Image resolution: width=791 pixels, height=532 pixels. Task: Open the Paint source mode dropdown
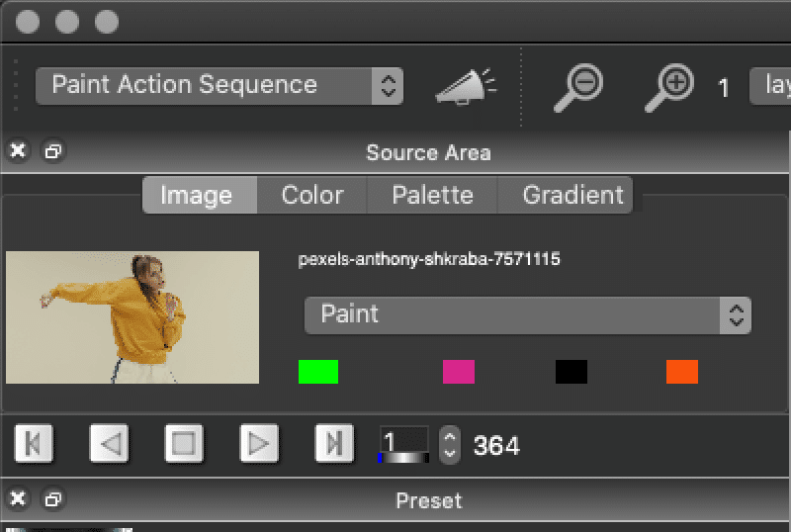click(x=528, y=315)
